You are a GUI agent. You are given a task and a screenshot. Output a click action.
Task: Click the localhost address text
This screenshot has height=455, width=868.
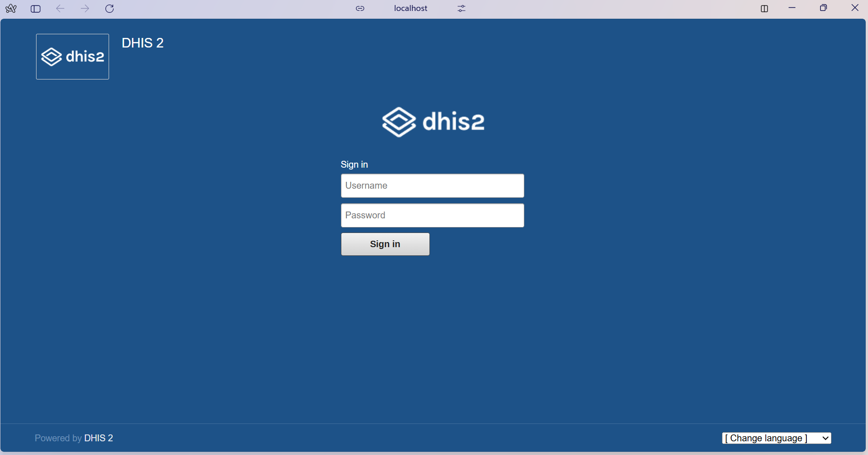click(411, 8)
